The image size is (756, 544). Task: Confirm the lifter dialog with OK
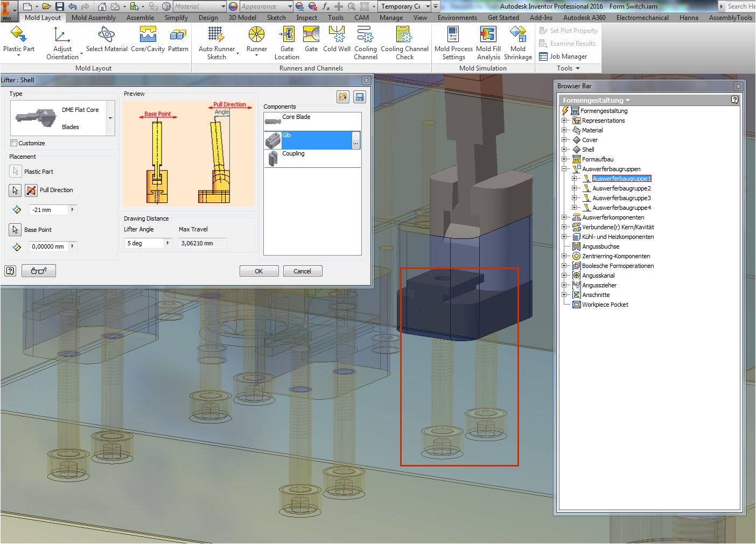coord(259,271)
